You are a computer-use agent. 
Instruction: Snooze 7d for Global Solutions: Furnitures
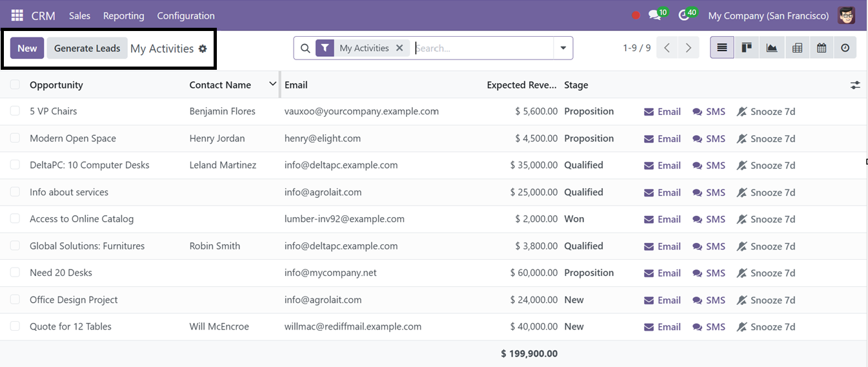[765, 246]
